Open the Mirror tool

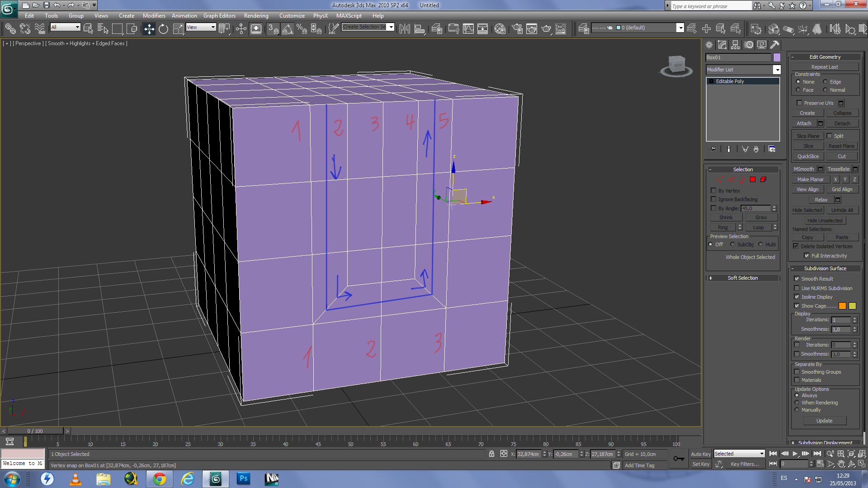[x=405, y=29]
